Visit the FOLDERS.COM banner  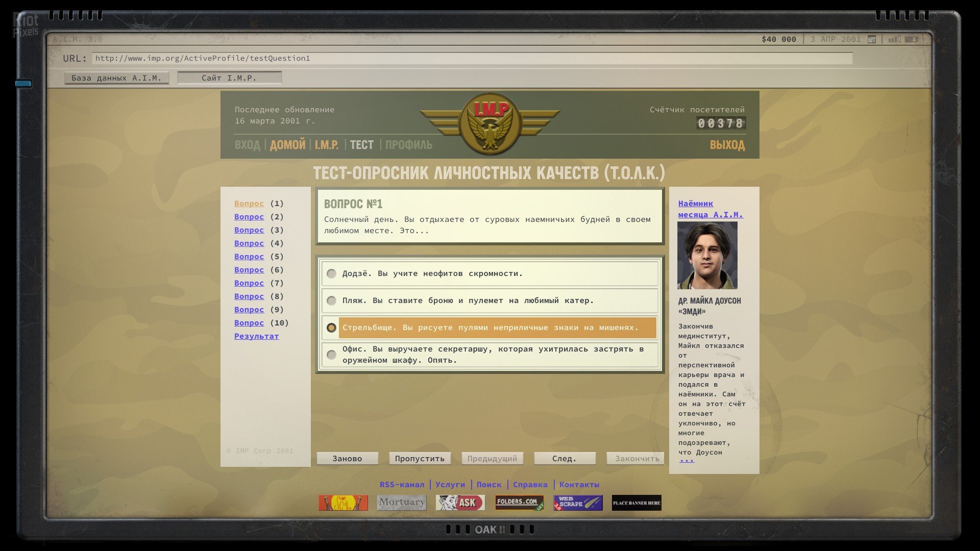tap(518, 503)
